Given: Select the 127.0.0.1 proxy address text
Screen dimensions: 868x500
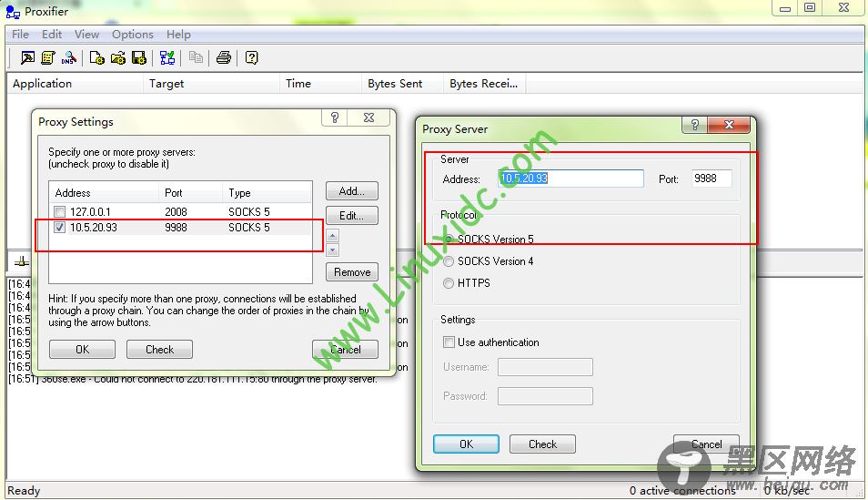Looking at the screenshot, I should tap(90, 212).
